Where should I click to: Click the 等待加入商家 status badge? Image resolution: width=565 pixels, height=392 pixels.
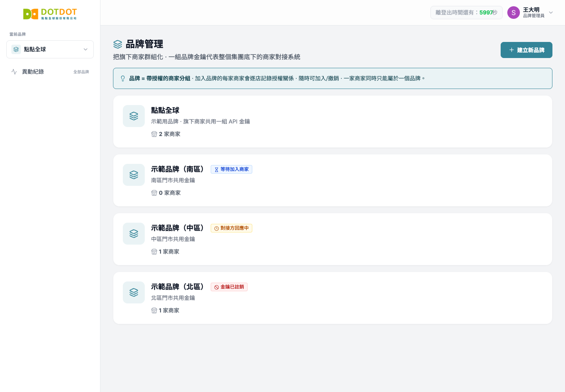(231, 169)
